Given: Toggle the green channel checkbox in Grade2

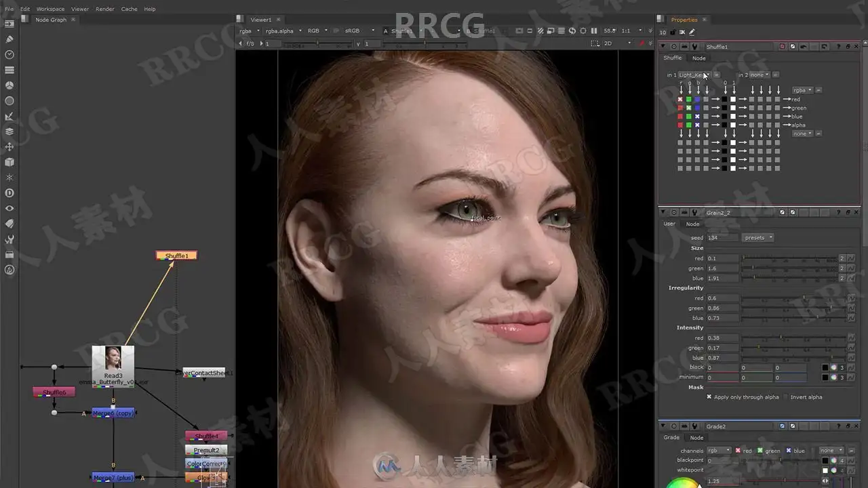Looking at the screenshot, I should 760,451.
